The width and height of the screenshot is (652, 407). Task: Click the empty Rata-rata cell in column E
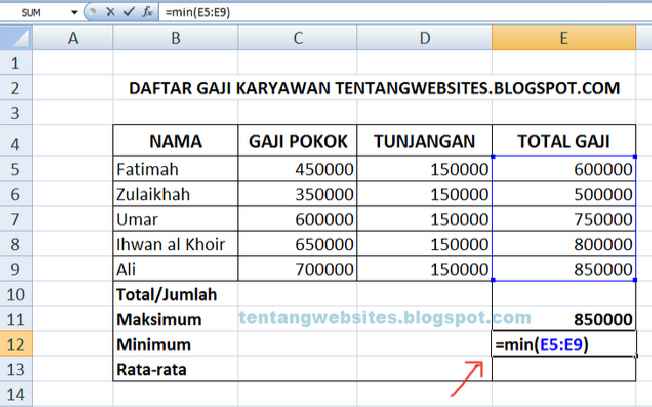[x=564, y=370]
